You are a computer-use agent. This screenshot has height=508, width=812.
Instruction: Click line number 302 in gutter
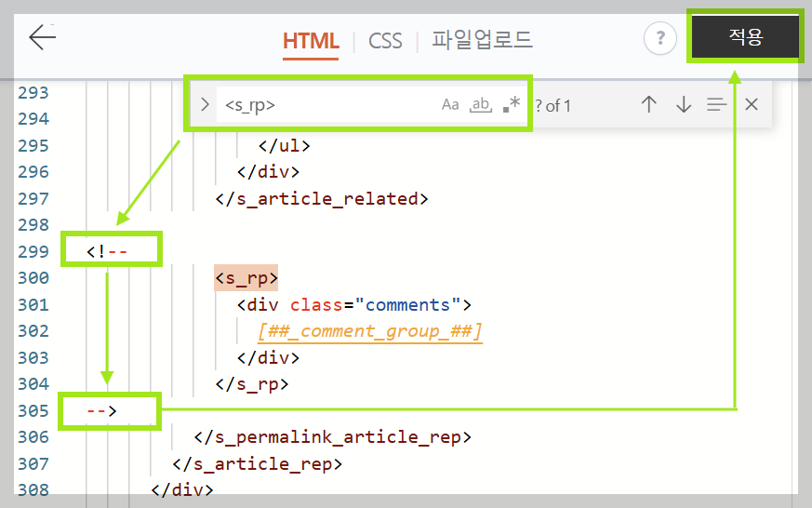[x=33, y=331]
